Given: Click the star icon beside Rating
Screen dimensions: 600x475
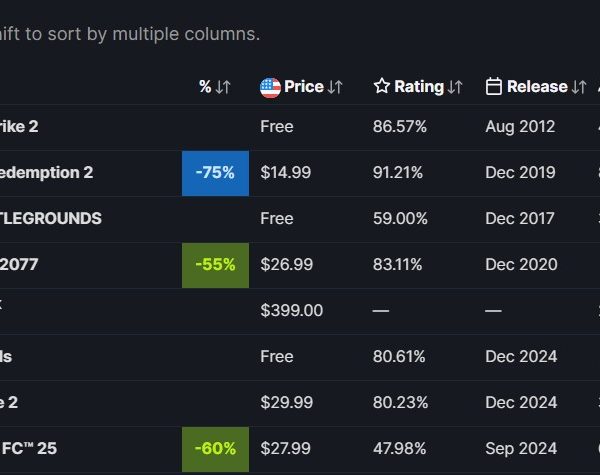Looking at the screenshot, I should [x=382, y=86].
